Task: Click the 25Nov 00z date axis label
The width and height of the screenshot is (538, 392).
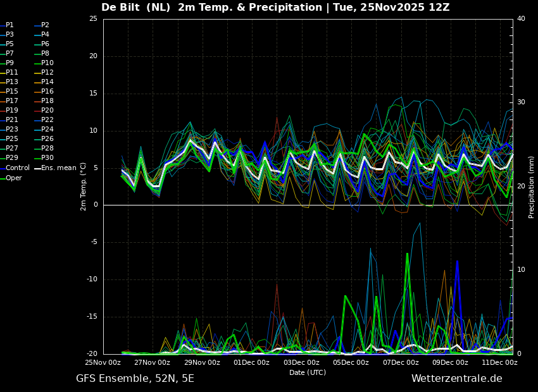Action: click(103, 362)
